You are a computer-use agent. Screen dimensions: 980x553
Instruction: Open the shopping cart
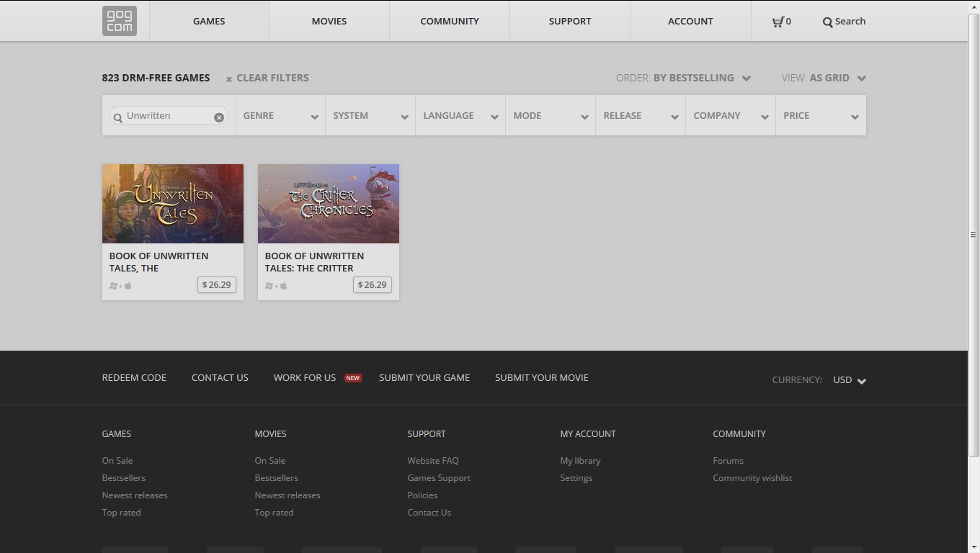click(x=781, y=22)
